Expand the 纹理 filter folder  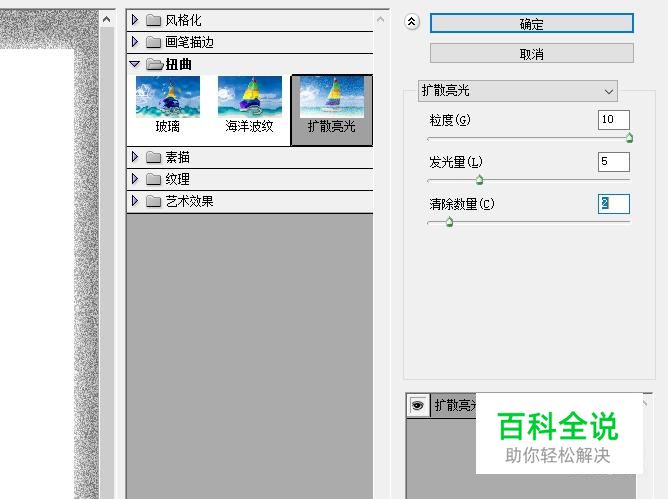coord(135,179)
